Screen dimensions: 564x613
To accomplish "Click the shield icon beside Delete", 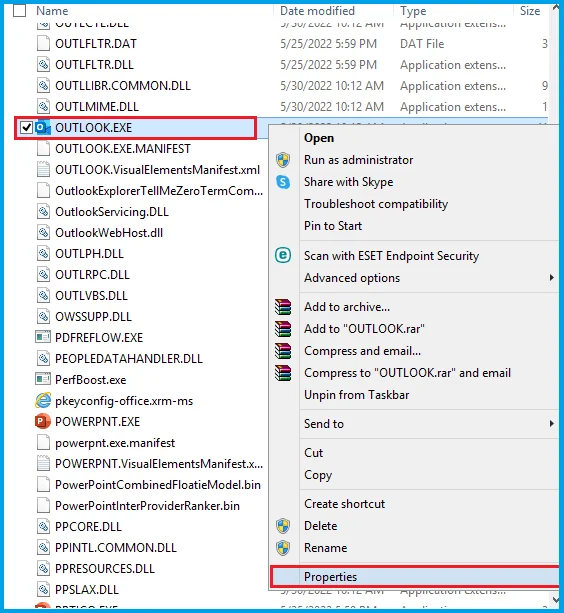I will (283, 526).
